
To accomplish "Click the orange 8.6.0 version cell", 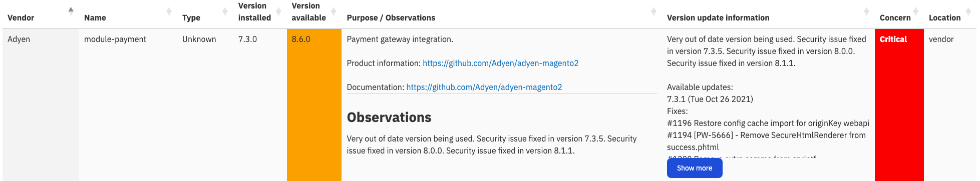I will coord(314,104).
